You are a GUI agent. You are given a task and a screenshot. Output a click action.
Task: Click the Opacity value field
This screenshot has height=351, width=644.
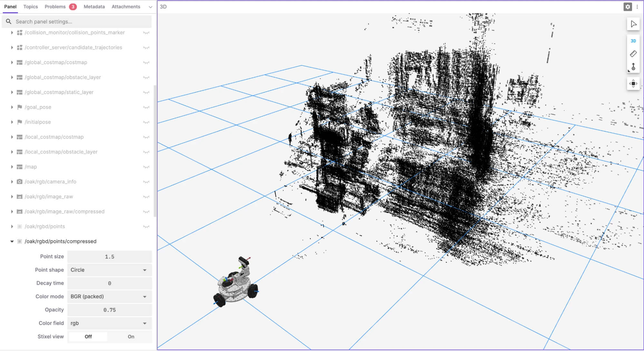coord(110,310)
